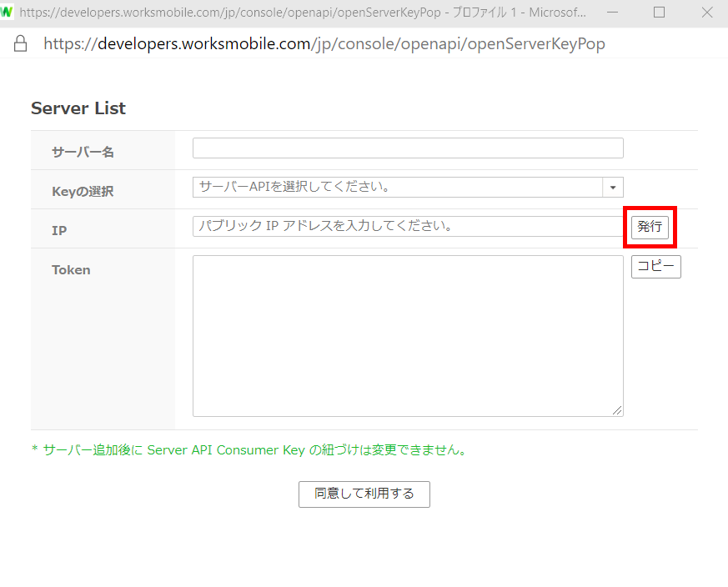
Task: Click the 発行 button highlighted in red
Action: click(650, 227)
